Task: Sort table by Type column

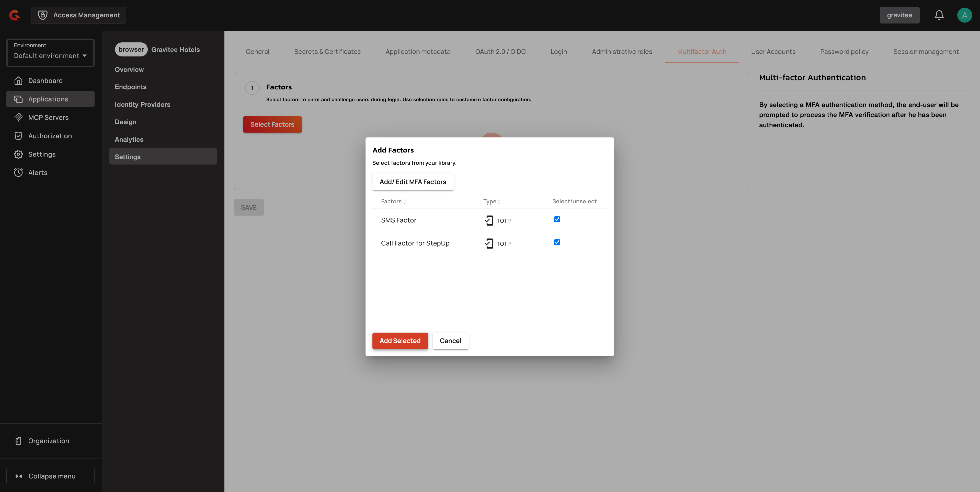Action: pyautogui.click(x=492, y=202)
